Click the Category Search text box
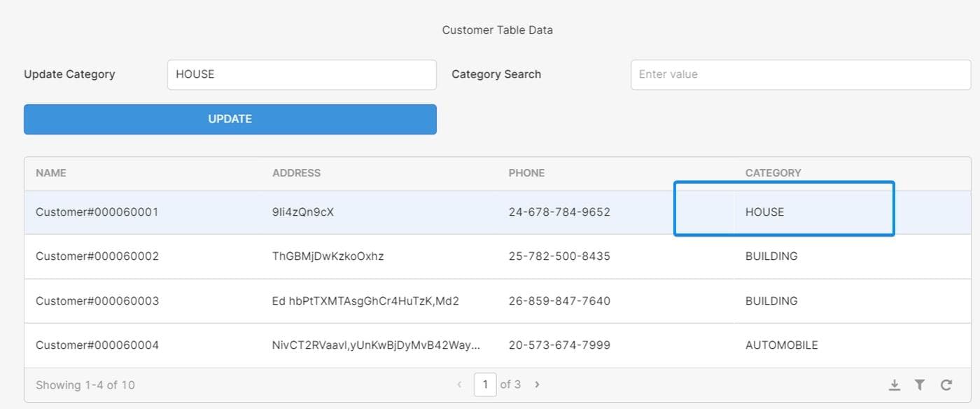This screenshot has width=980, height=409. (x=800, y=74)
